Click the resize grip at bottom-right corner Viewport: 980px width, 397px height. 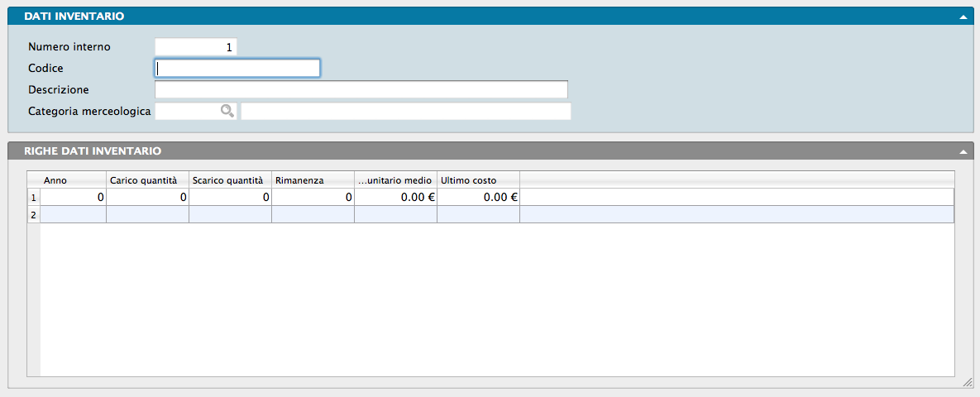pyautogui.click(x=967, y=384)
